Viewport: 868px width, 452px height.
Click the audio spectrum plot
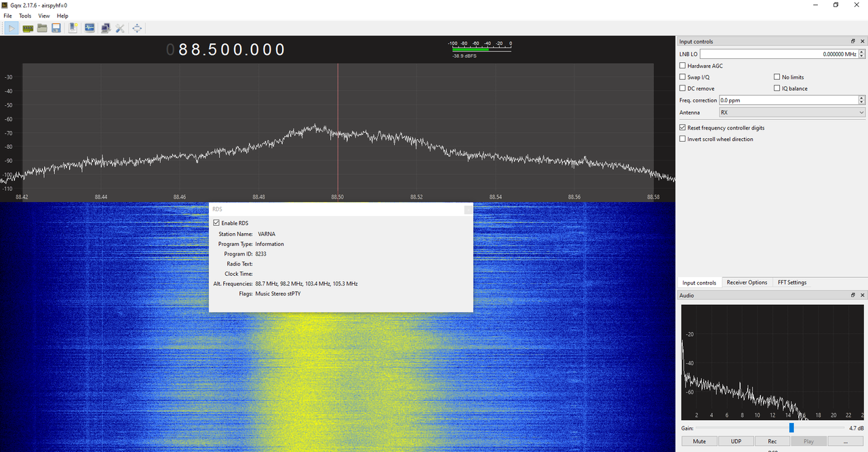coord(772,362)
